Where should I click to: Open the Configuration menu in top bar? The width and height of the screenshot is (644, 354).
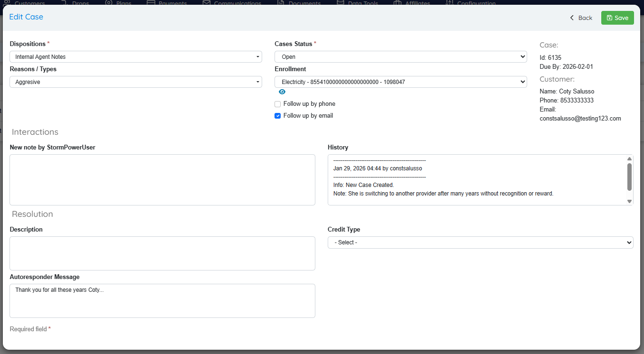coord(476,3)
